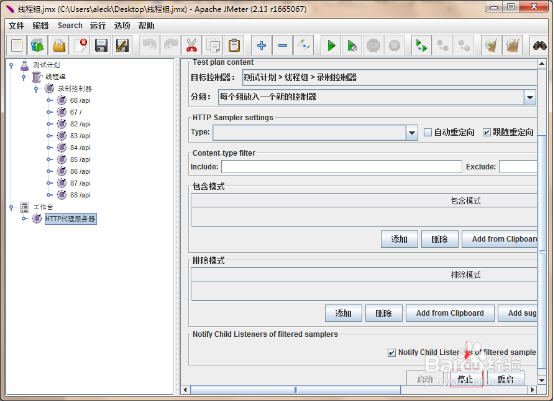Open the 文件 menu
The height and width of the screenshot is (401, 554).
pyautogui.click(x=16, y=25)
